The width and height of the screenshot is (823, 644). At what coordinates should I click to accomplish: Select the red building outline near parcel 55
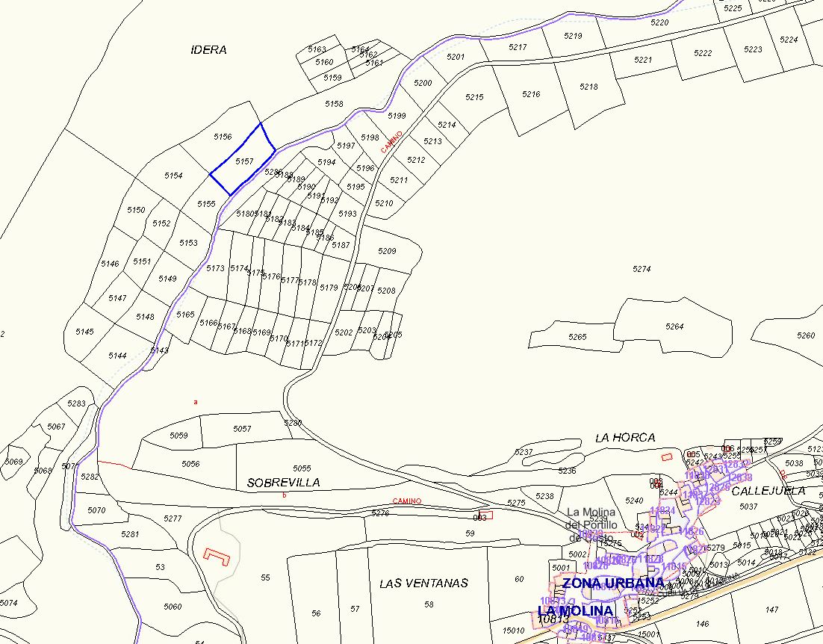[217, 557]
